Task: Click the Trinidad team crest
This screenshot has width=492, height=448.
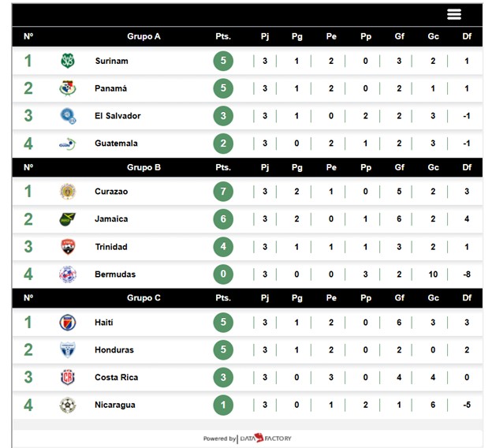Action: tap(68, 247)
